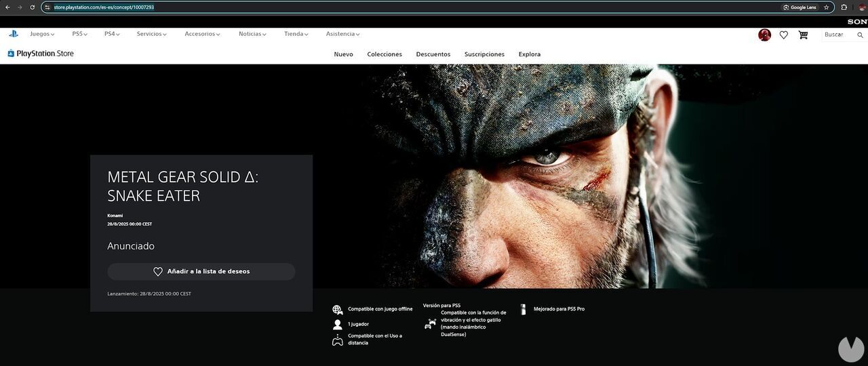Open the user profile avatar
868x366 pixels.
(764, 35)
